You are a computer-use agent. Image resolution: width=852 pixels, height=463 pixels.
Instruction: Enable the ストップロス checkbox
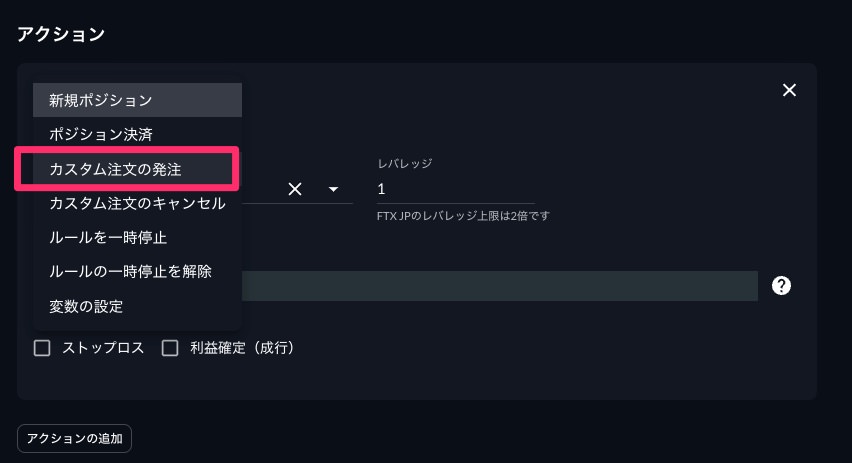(42, 348)
